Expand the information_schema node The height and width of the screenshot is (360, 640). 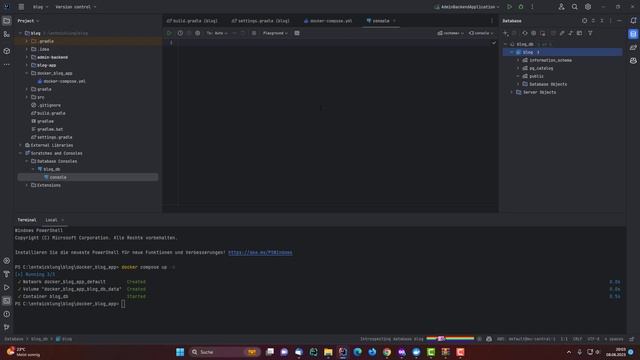click(518, 60)
